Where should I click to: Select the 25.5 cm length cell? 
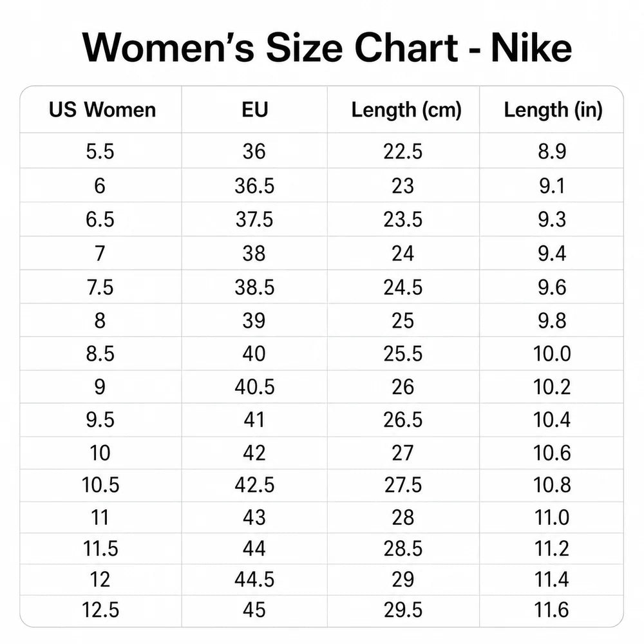pyautogui.click(x=403, y=354)
